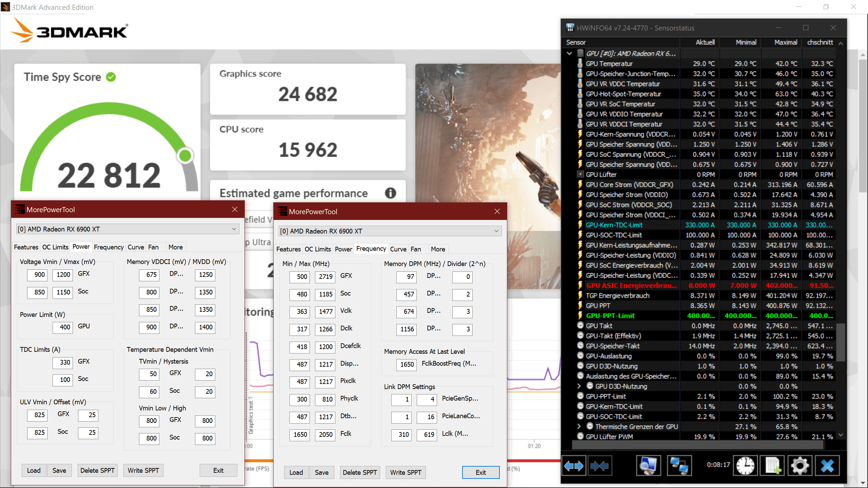
Task: Click 3DMark window vertical scrollbar
Action: [x=863, y=125]
